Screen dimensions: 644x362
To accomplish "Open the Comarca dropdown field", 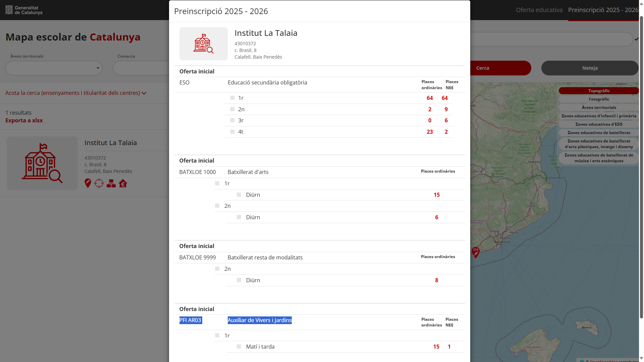I will (x=141, y=68).
